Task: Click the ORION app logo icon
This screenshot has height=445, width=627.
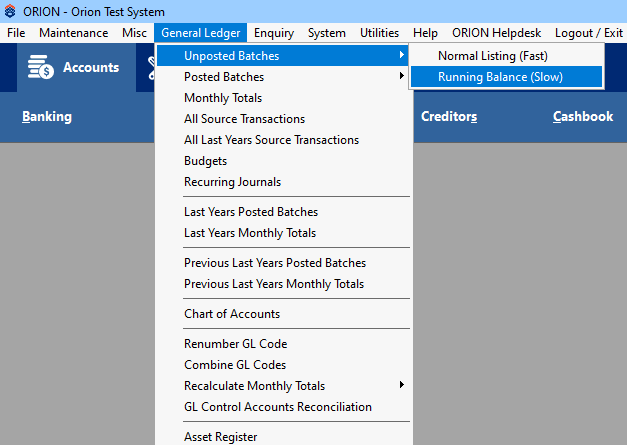Action: point(10,11)
